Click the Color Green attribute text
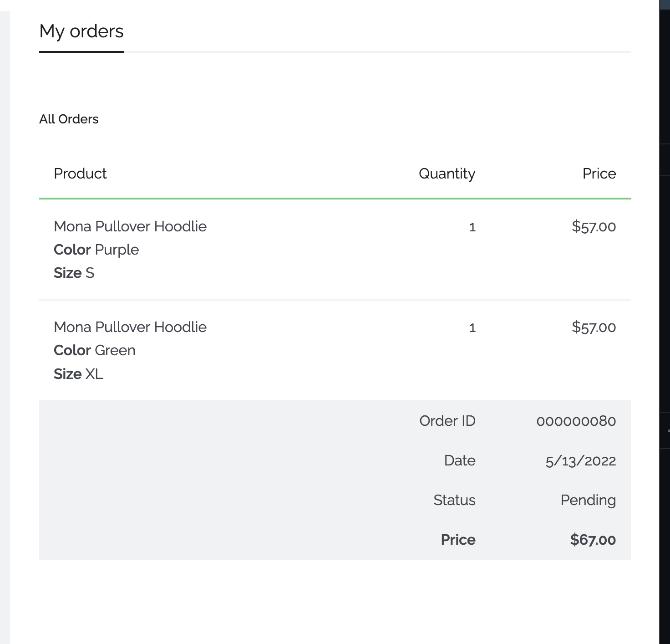670x644 pixels. point(94,350)
